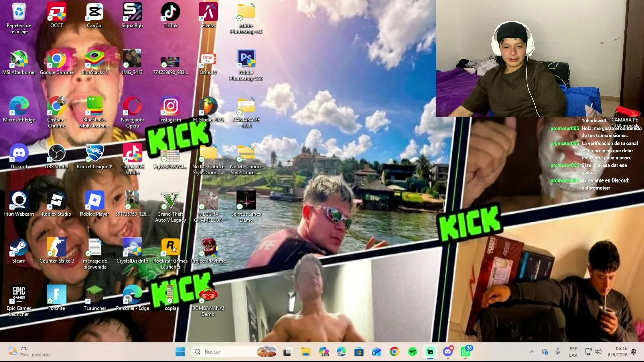Select the MSI Afterburner desktop icon
Viewport: 644px width, 362px height.
[19, 62]
